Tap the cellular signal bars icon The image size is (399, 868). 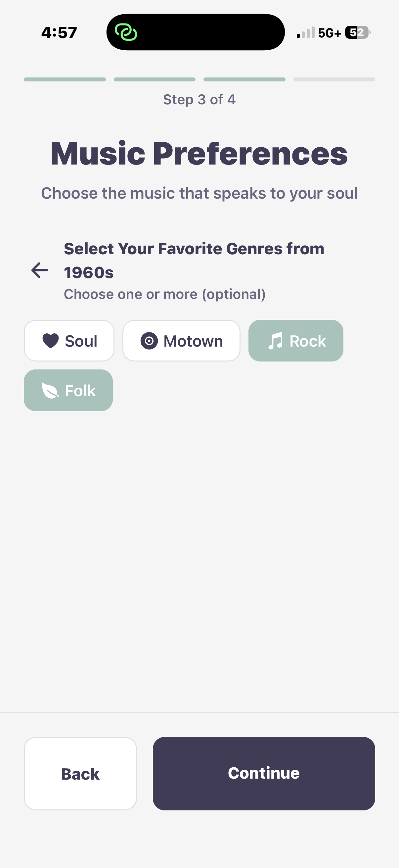pos(305,33)
